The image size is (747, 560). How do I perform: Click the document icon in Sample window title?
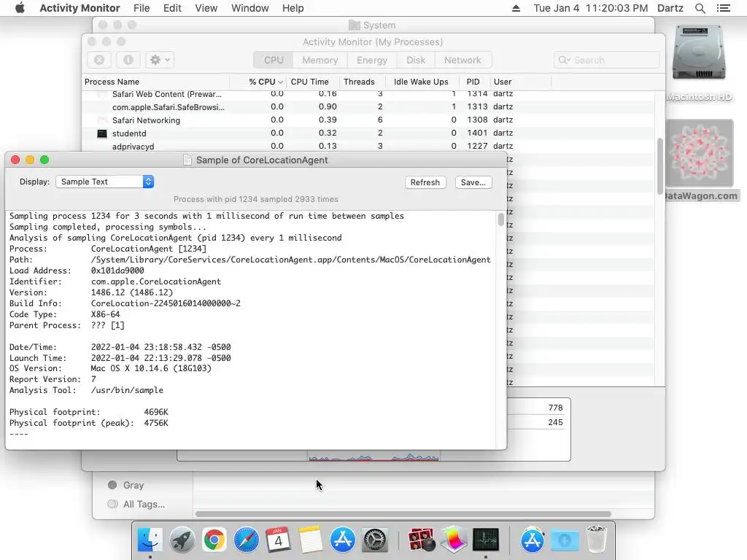click(x=187, y=160)
